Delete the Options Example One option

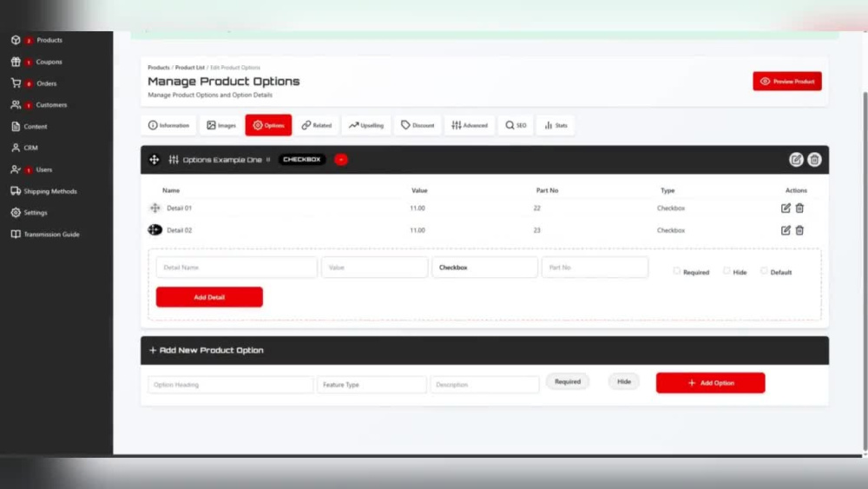point(814,160)
